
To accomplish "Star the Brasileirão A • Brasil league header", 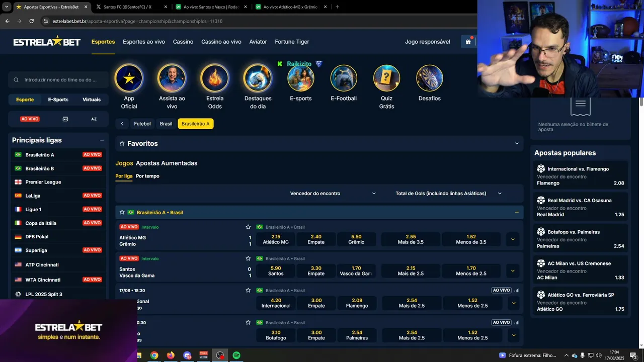I will 122,212.
